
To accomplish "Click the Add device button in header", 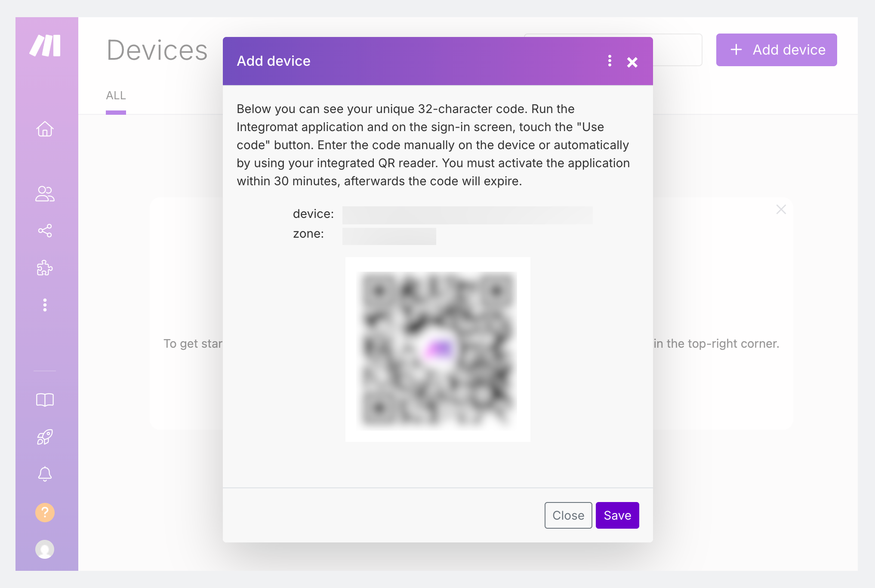I will 776,50.
